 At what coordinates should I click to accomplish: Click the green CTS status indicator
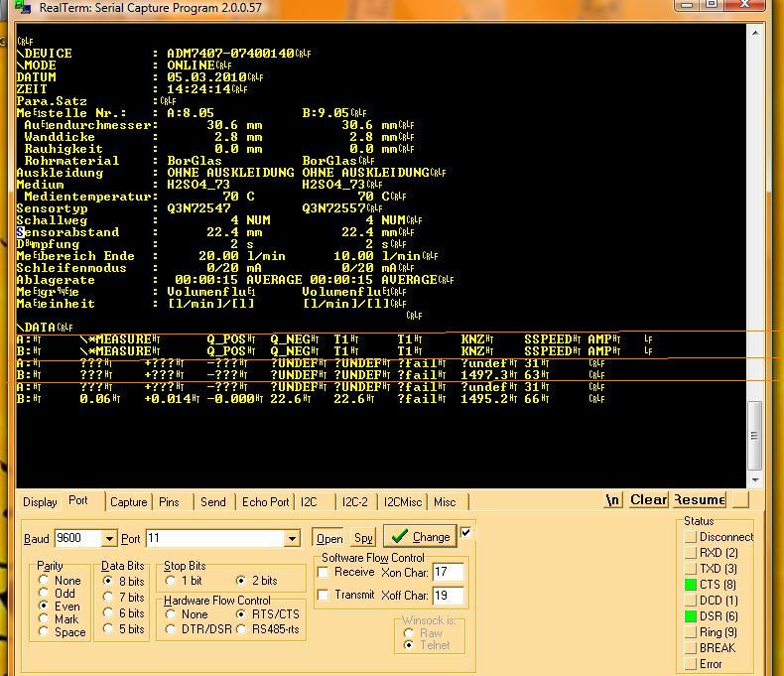click(691, 585)
